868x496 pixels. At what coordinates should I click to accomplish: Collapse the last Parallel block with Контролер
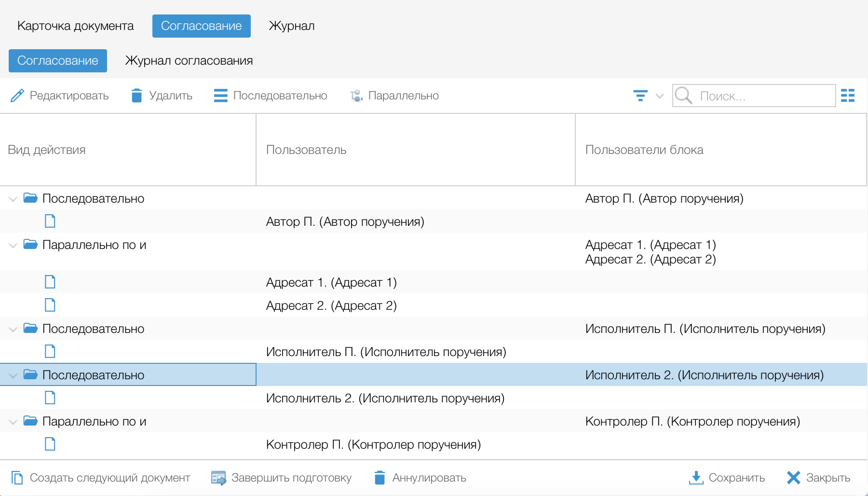pos(13,422)
